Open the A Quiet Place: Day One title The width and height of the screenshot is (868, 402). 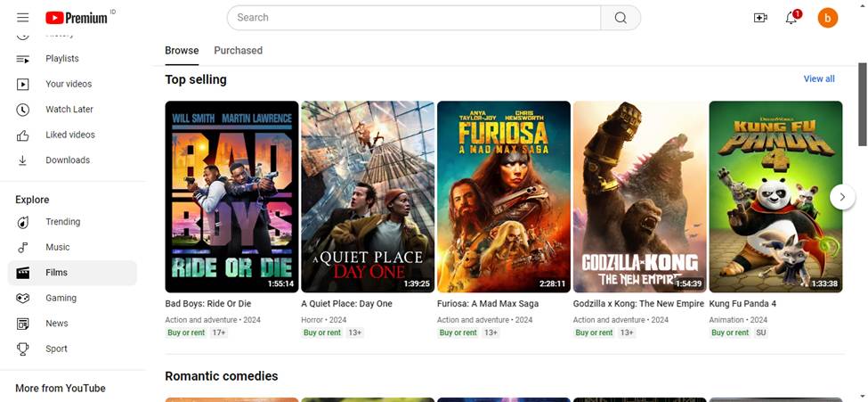click(346, 304)
